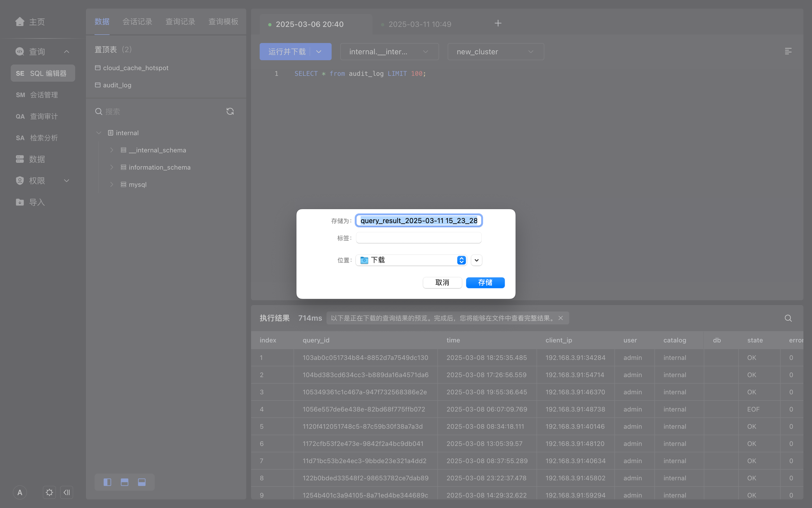The image size is (812, 508).
Task: Switch to query tab 2025-03-06 20:40
Action: 309,24
